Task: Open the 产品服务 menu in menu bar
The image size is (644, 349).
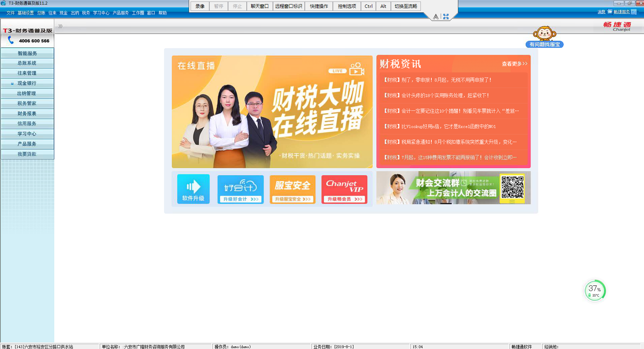Action: pos(121,13)
